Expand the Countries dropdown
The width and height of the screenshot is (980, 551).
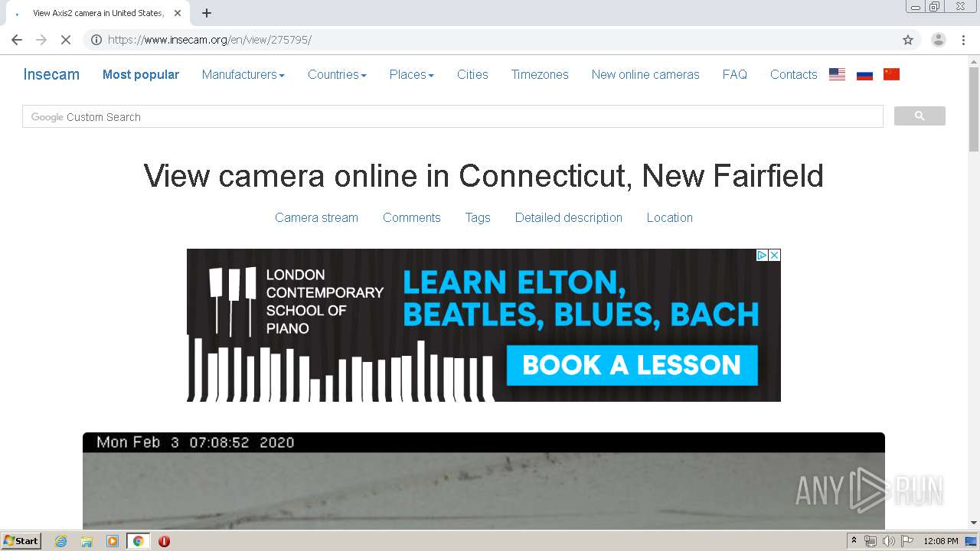[x=337, y=74]
